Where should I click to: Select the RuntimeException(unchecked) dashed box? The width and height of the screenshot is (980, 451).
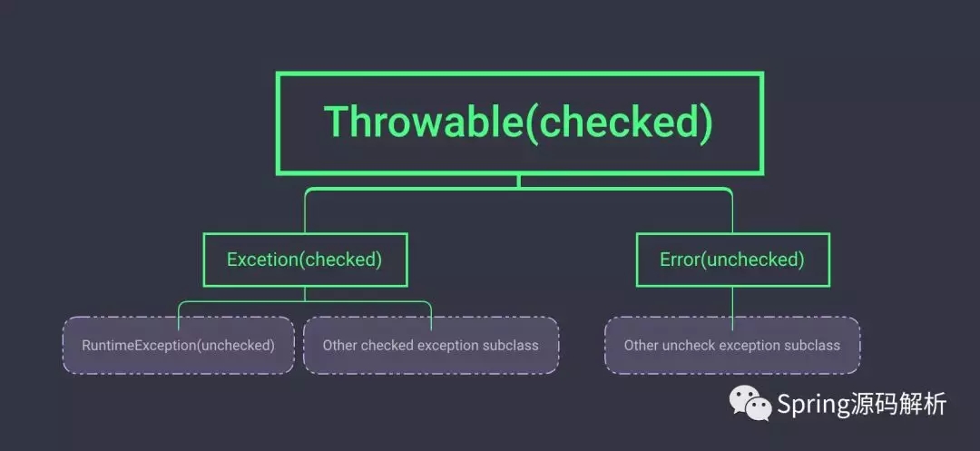(178, 345)
